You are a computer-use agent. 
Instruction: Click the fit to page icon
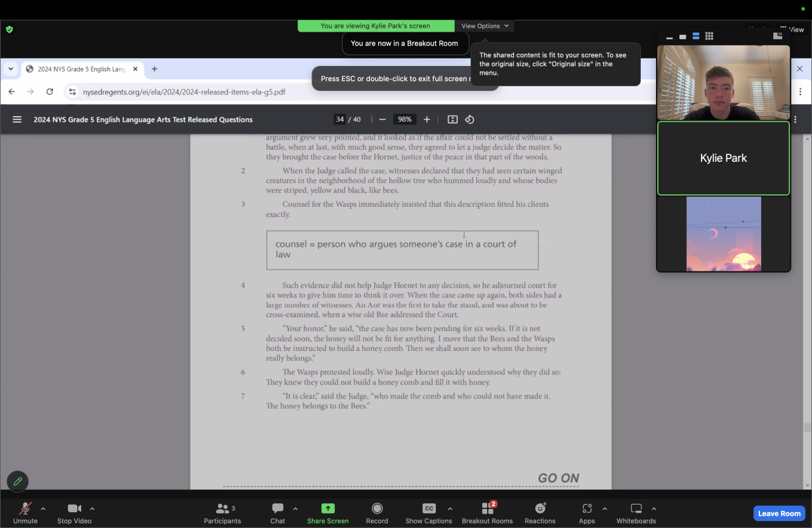point(452,119)
